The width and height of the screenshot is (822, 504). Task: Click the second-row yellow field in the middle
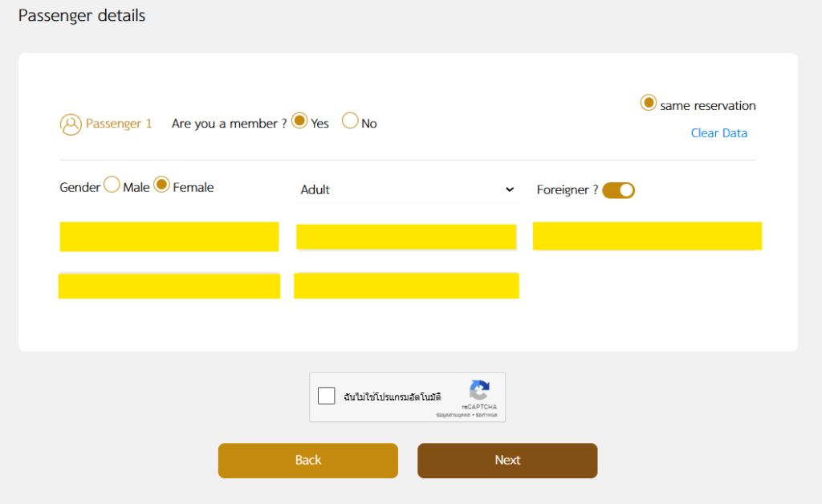[x=406, y=286]
